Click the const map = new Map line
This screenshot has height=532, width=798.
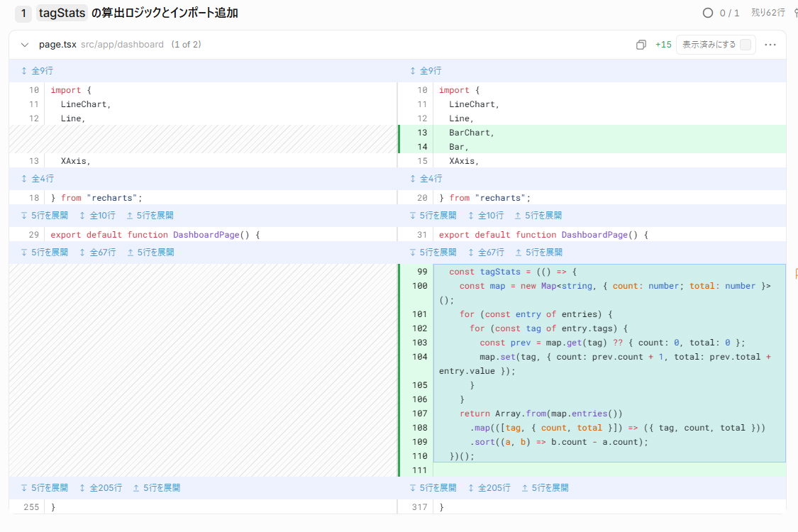point(604,293)
